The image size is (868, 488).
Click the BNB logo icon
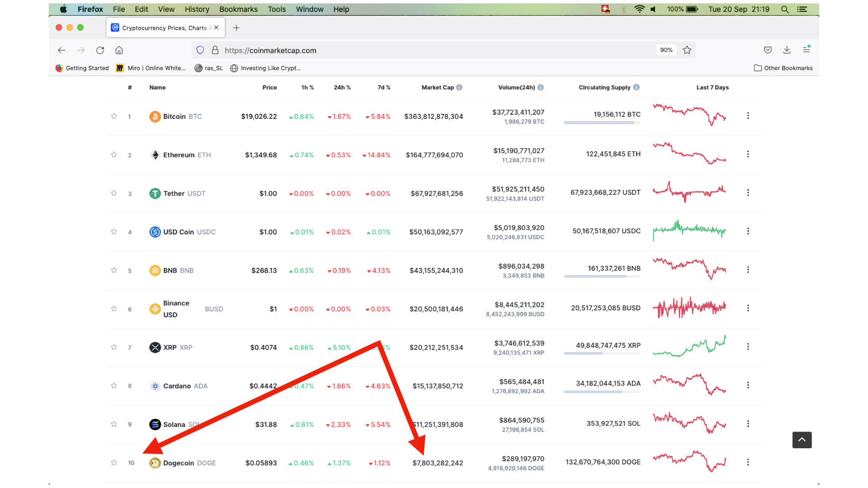(155, 270)
